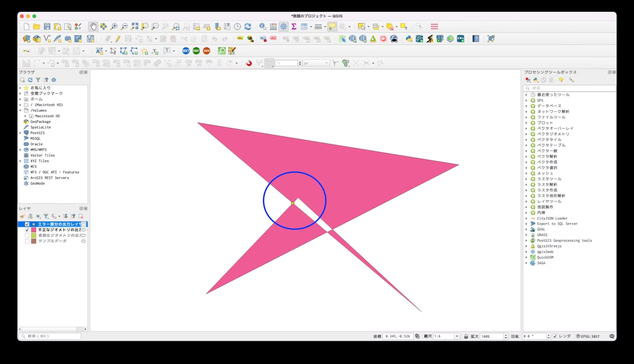Select the GRASS provider in toolbox
Screen dimensions: 634x364
coord(542,235)
